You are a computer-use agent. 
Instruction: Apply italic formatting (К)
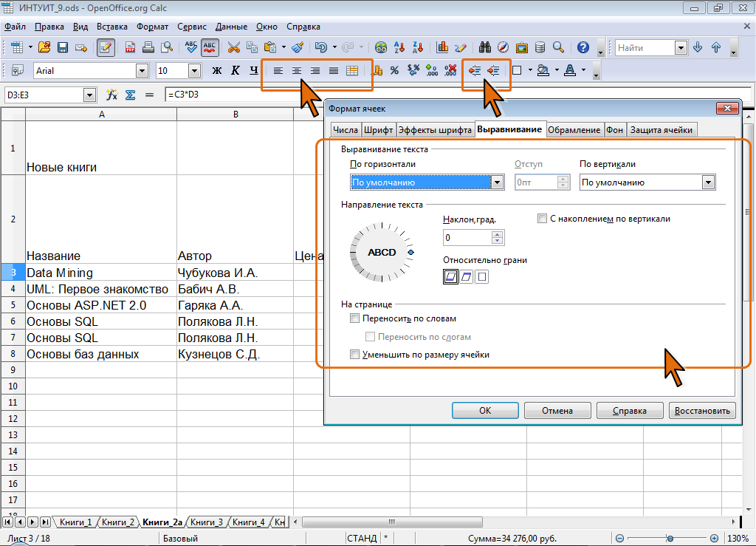(236, 70)
